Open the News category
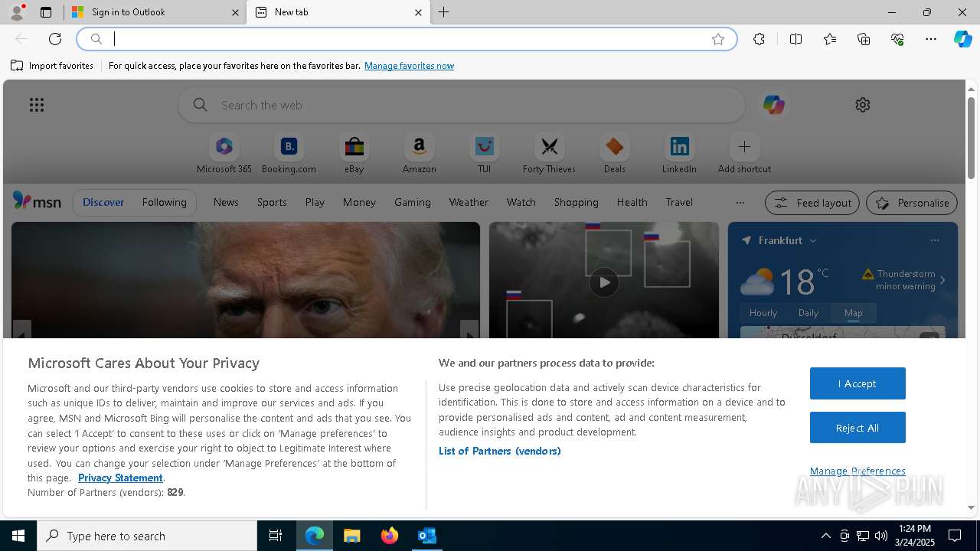The height and width of the screenshot is (551, 980). (x=226, y=202)
